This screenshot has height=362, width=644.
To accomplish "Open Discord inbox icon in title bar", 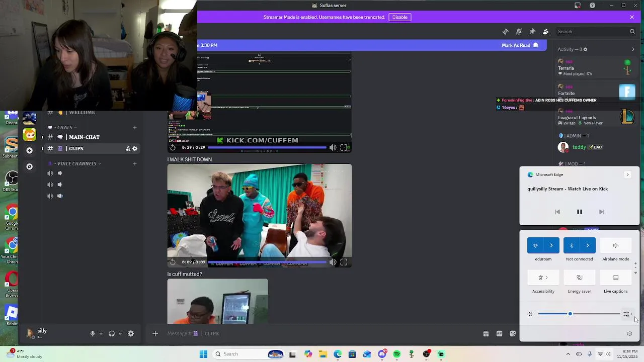I will point(578,6).
